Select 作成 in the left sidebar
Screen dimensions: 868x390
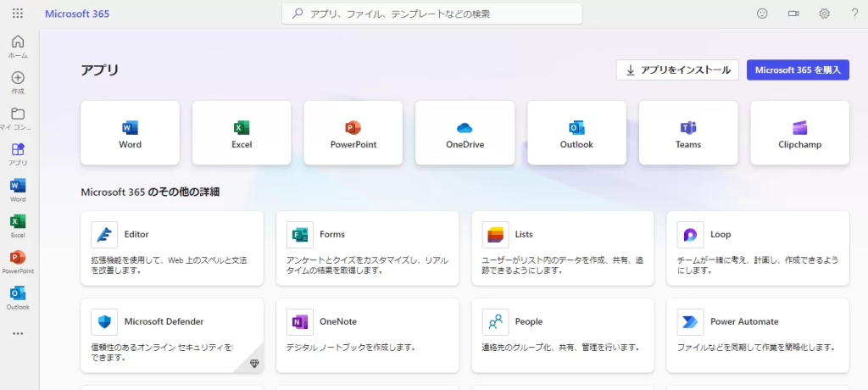(x=18, y=82)
